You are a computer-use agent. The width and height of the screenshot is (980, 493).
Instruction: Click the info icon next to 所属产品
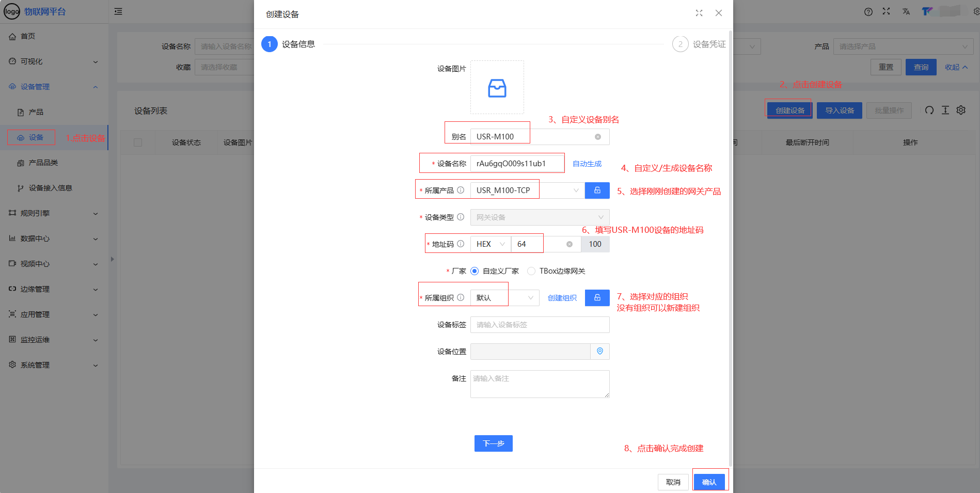click(x=461, y=190)
